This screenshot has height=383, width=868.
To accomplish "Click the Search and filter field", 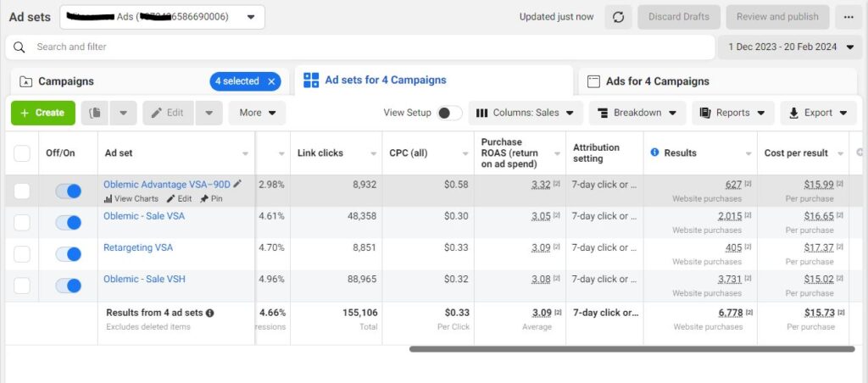I will pos(359,47).
